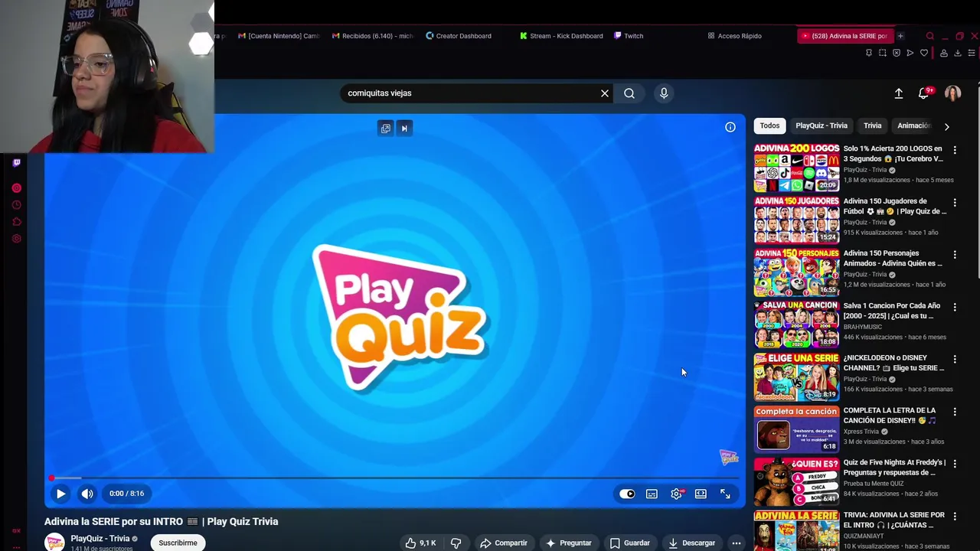Open options for 'Quiz de Five Nights' video
Image resolution: width=980 pixels, height=551 pixels.
click(x=955, y=464)
